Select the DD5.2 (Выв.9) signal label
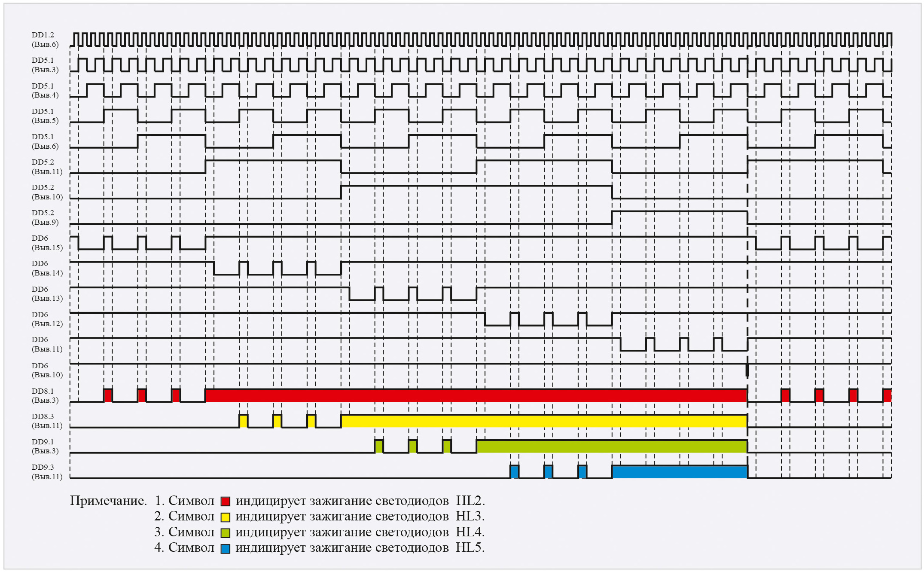 coord(45,217)
